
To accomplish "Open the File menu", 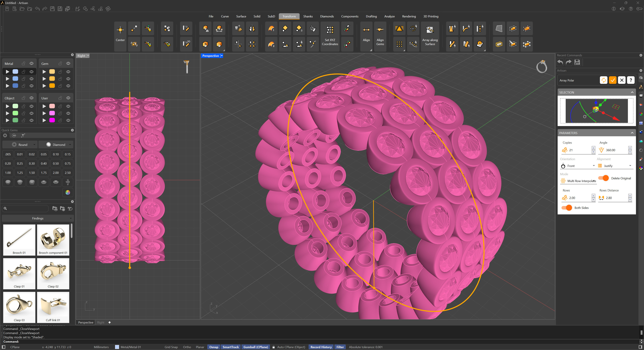I will (211, 16).
